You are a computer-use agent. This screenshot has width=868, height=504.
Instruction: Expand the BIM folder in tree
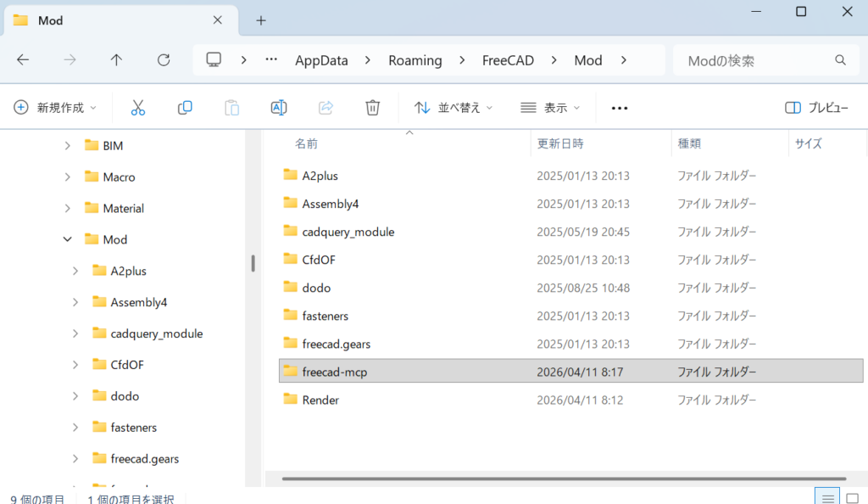point(68,146)
